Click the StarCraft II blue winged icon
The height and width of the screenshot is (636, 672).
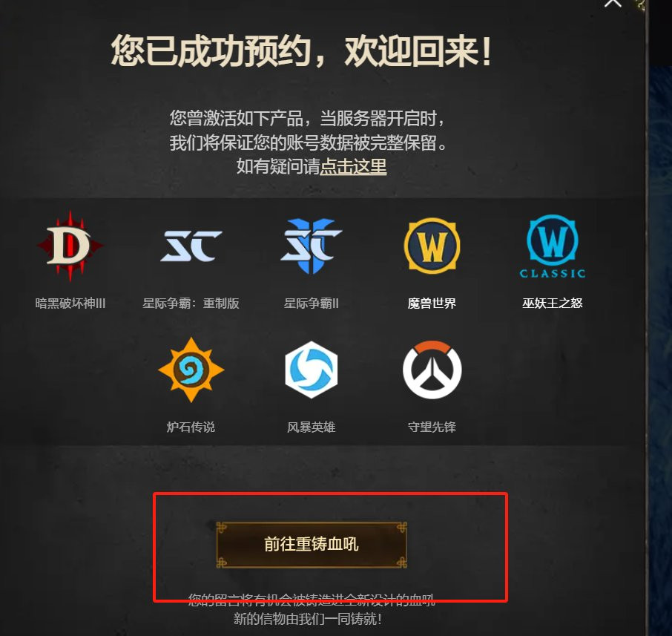312,246
